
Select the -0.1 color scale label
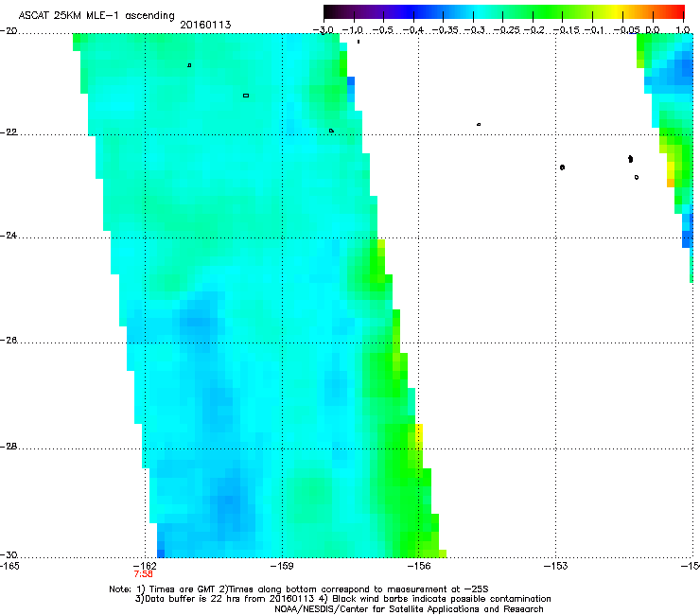coord(594,30)
